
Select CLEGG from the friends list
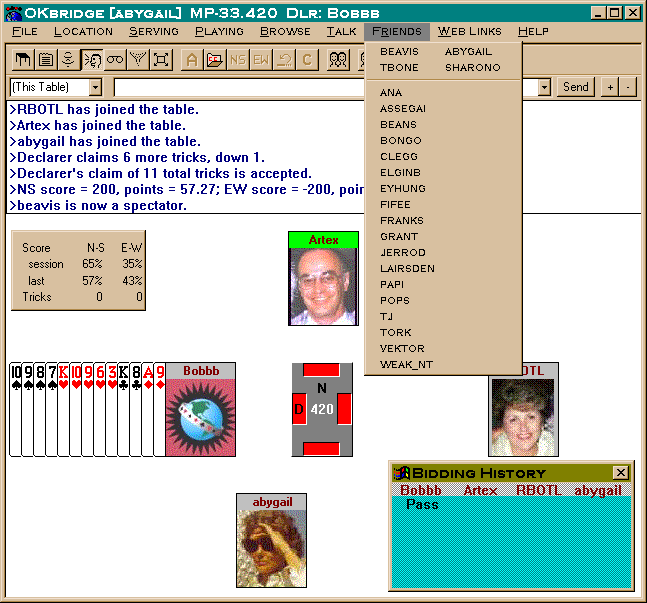tap(444, 156)
